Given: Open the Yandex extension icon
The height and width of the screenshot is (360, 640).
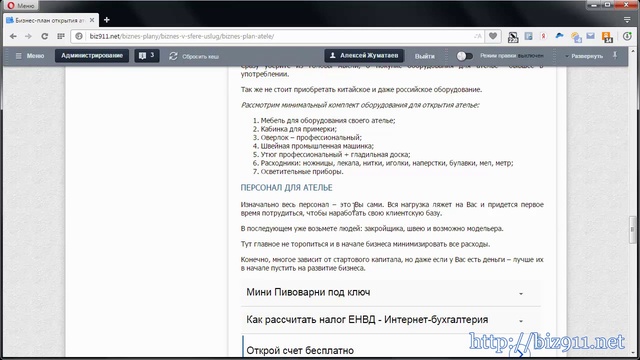Looking at the screenshot, I should 543,36.
